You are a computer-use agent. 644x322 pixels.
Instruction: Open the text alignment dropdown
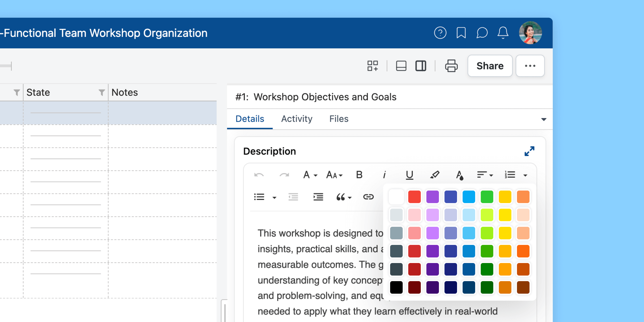pos(485,175)
